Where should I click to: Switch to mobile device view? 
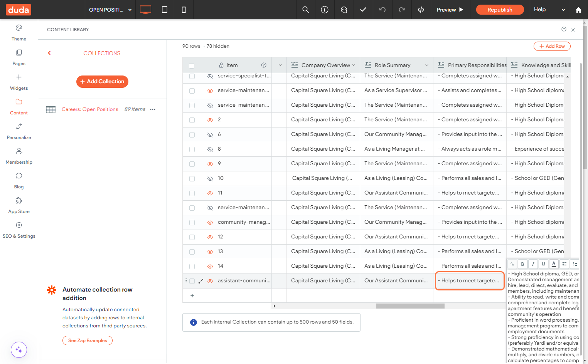tap(184, 10)
